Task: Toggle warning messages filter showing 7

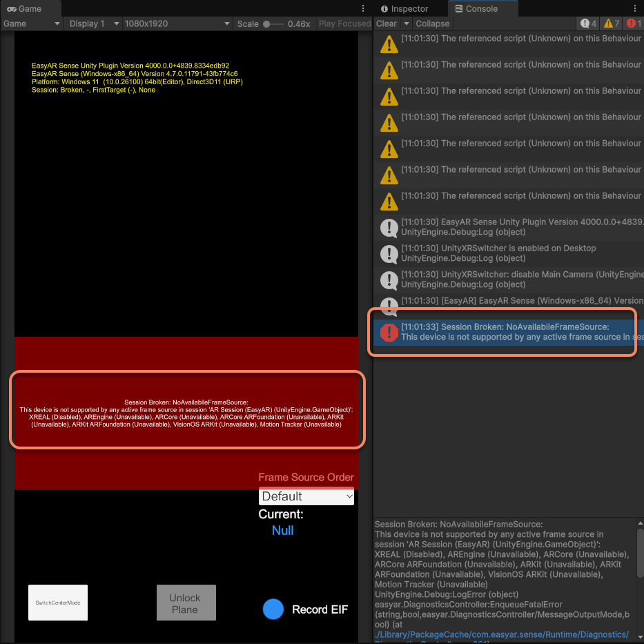Action: [x=609, y=23]
